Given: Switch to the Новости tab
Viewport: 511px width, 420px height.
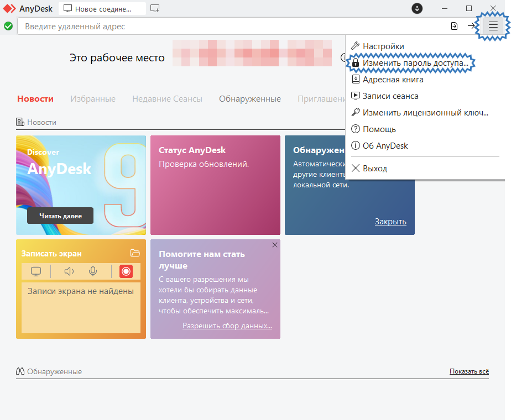Looking at the screenshot, I should coord(35,99).
